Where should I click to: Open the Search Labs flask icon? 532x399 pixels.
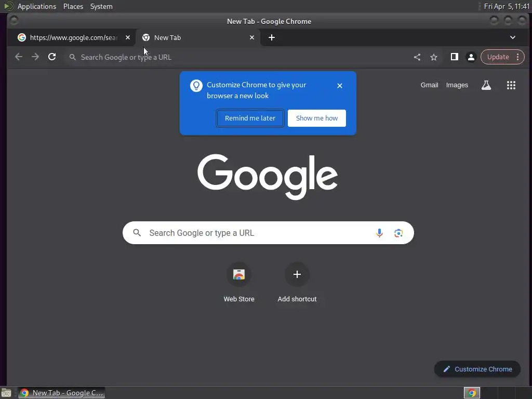click(486, 85)
